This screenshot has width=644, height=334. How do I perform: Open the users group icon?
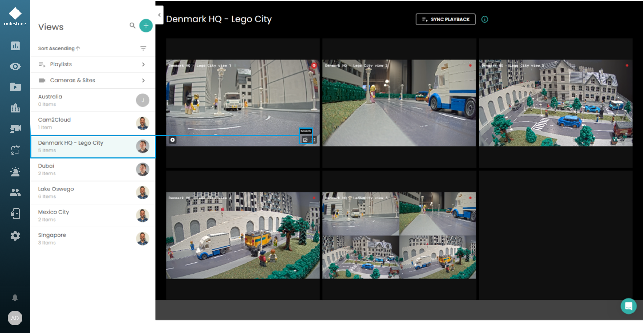coord(15,192)
